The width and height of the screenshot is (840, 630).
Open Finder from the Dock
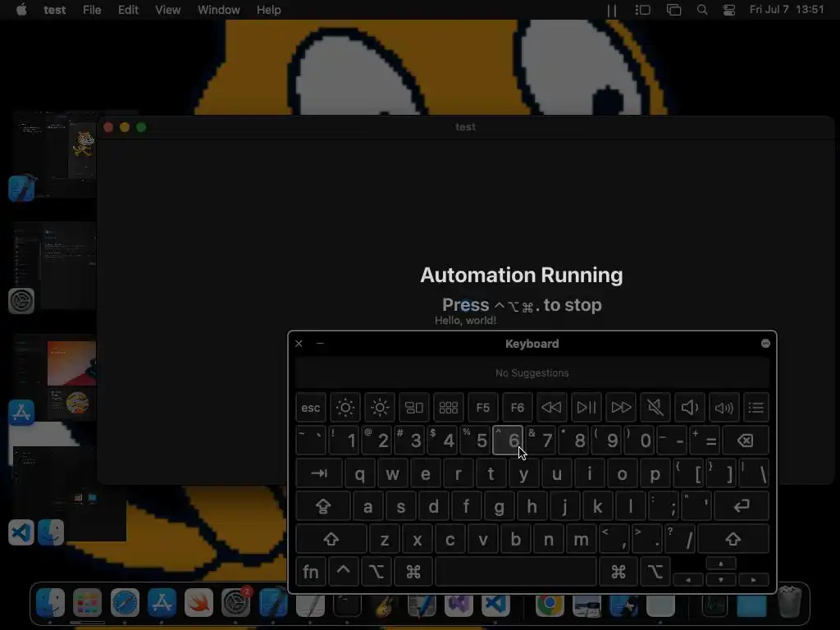click(50, 603)
